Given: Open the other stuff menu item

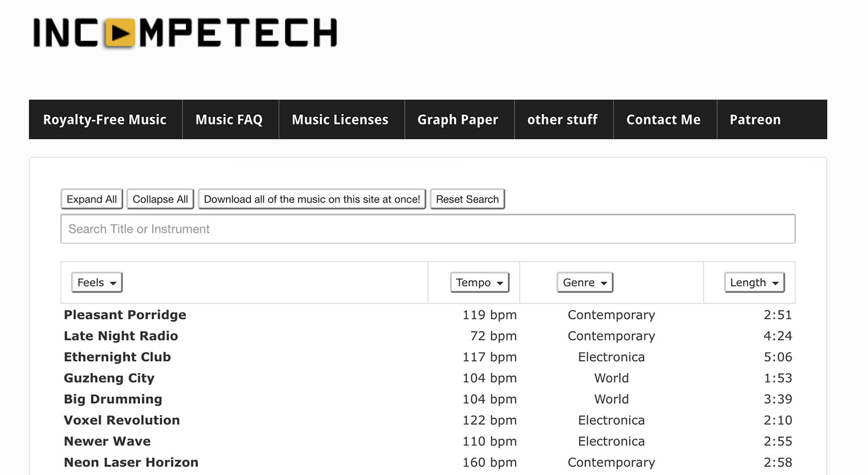Looking at the screenshot, I should click(562, 119).
